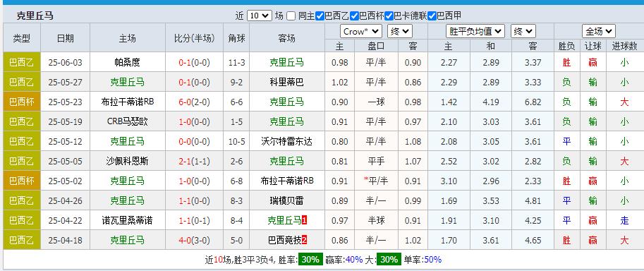Click the green 30% win rate badge after 胜率
The image size is (644, 271).
click(311, 260)
